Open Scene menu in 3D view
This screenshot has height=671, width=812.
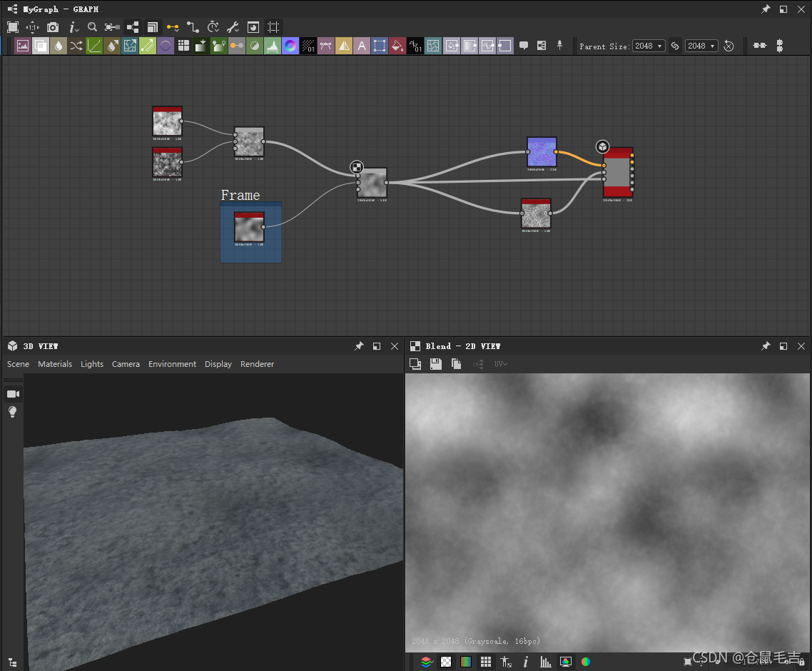18,364
